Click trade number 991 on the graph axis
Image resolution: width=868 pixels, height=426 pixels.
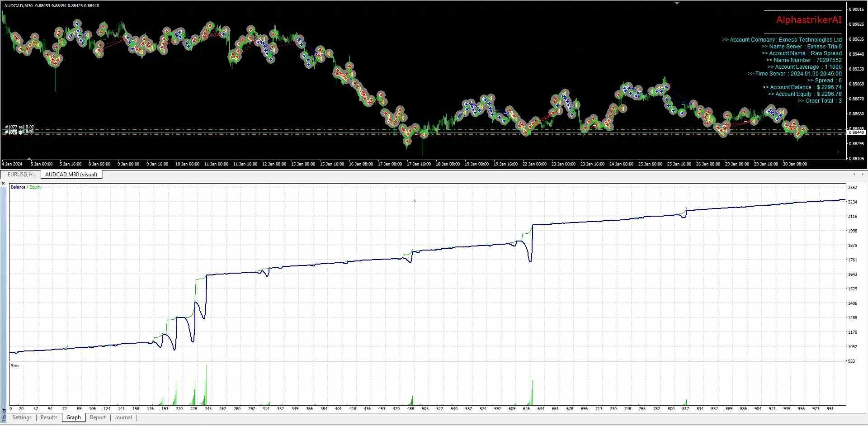(830, 409)
